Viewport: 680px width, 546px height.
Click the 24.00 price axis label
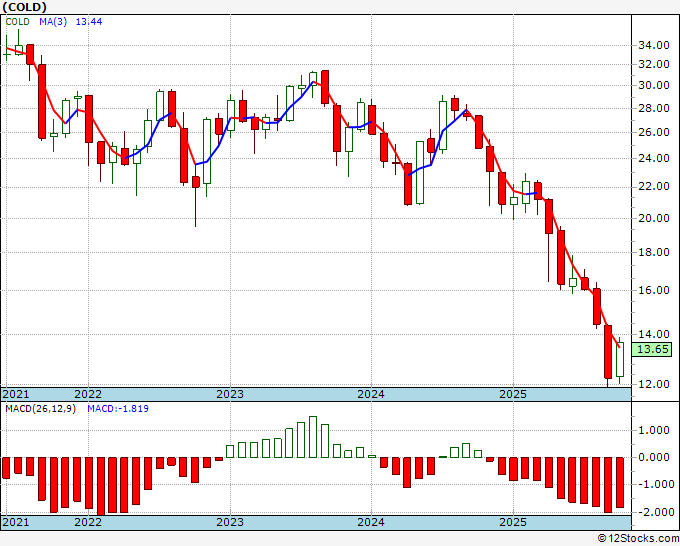(654, 158)
